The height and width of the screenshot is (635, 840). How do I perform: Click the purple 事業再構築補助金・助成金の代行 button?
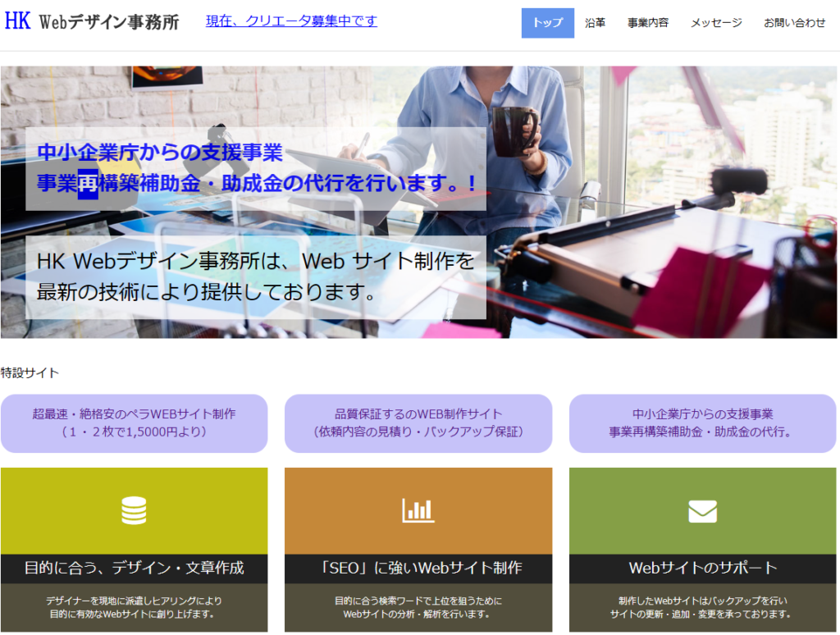(702, 423)
